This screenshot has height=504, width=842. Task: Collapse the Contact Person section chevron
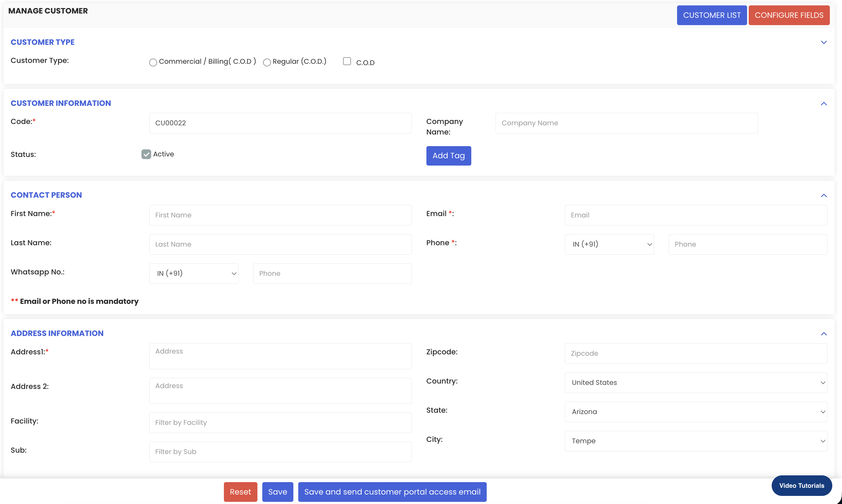tap(823, 195)
